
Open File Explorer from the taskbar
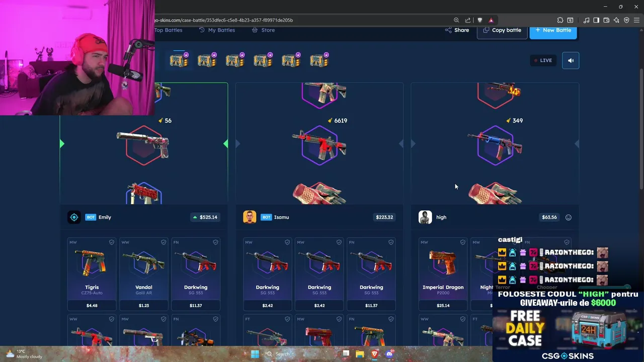[360, 354]
